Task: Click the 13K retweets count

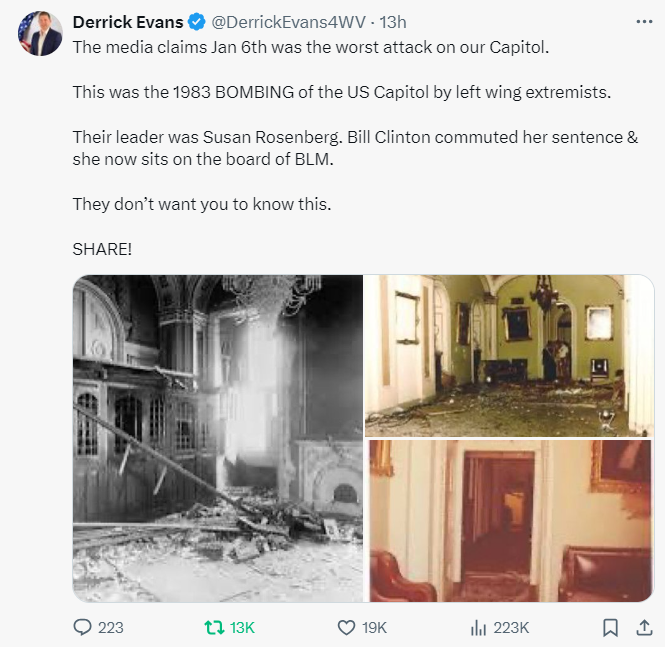Action: pos(243,628)
